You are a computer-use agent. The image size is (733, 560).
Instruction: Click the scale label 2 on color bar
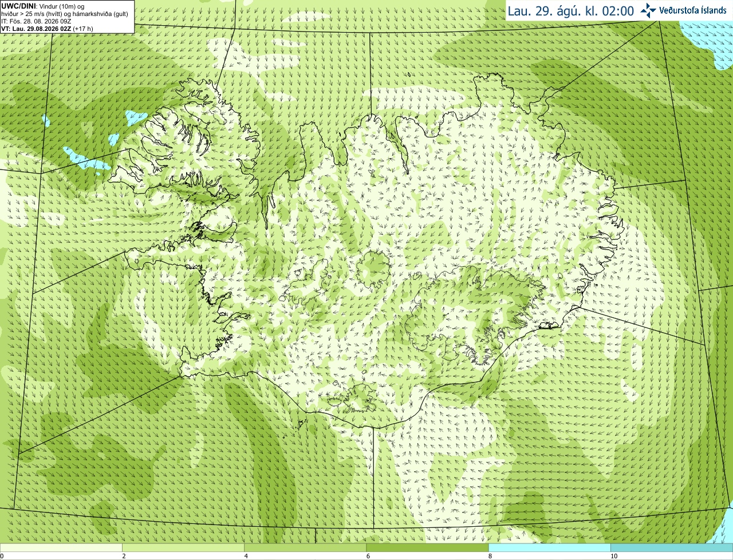click(124, 556)
